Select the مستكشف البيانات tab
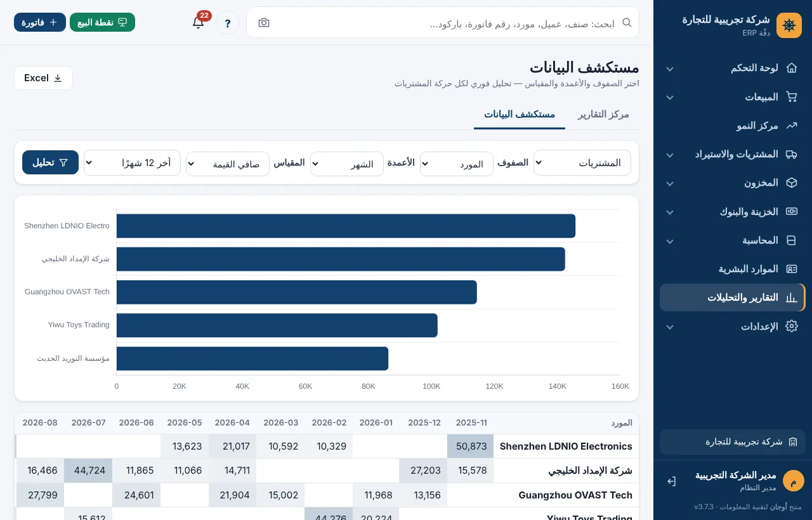Image resolution: width=812 pixels, height=520 pixels. 520,114
